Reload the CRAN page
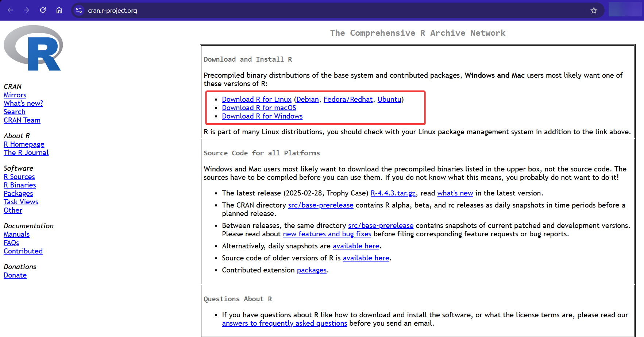This screenshot has width=644, height=337. (43, 10)
